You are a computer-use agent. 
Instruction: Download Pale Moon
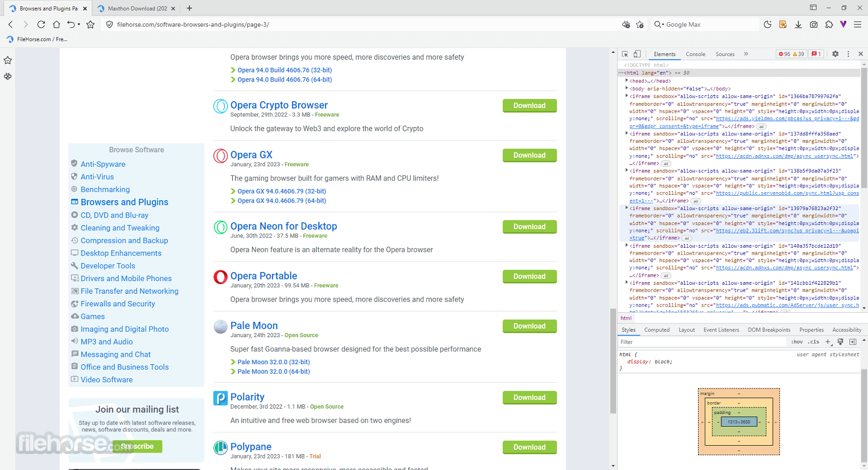(x=529, y=326)
